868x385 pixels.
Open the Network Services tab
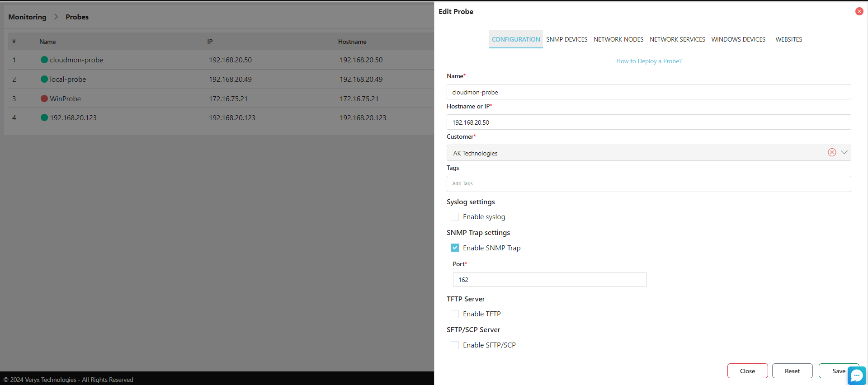click(x=677, y=39)
